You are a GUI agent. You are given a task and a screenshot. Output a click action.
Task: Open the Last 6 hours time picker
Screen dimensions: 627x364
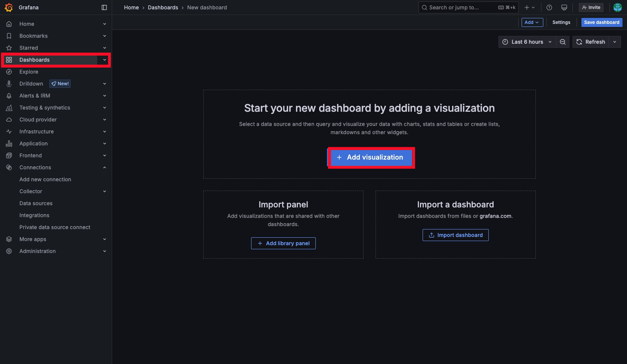tap(527, 42)
